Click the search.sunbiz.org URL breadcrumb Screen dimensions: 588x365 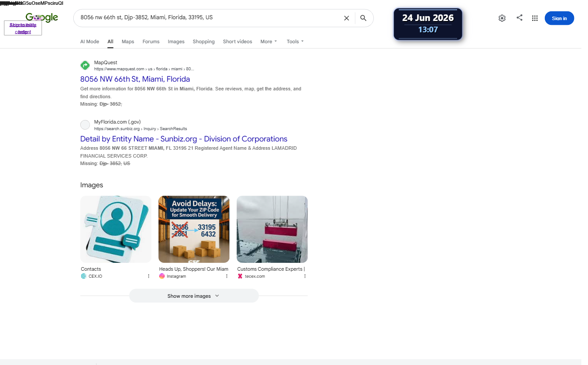pyautogui.click(x=140, y=129)
